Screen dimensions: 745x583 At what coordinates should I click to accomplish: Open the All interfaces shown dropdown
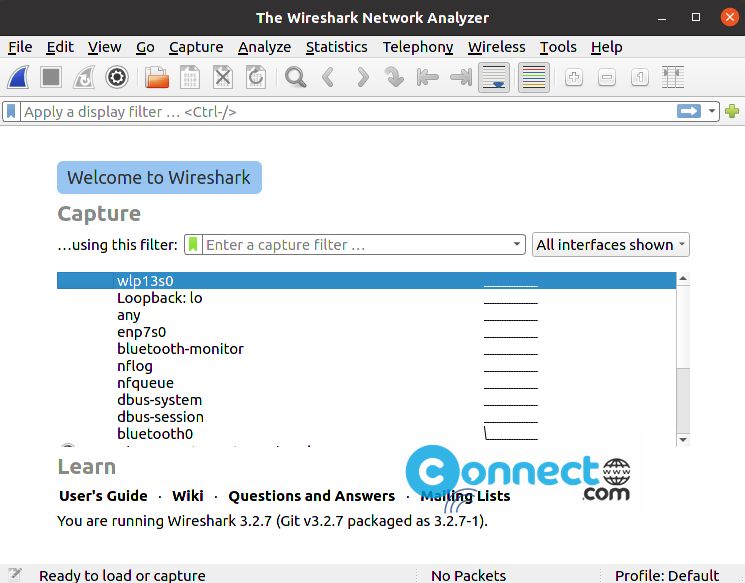(x=611, y=245)
